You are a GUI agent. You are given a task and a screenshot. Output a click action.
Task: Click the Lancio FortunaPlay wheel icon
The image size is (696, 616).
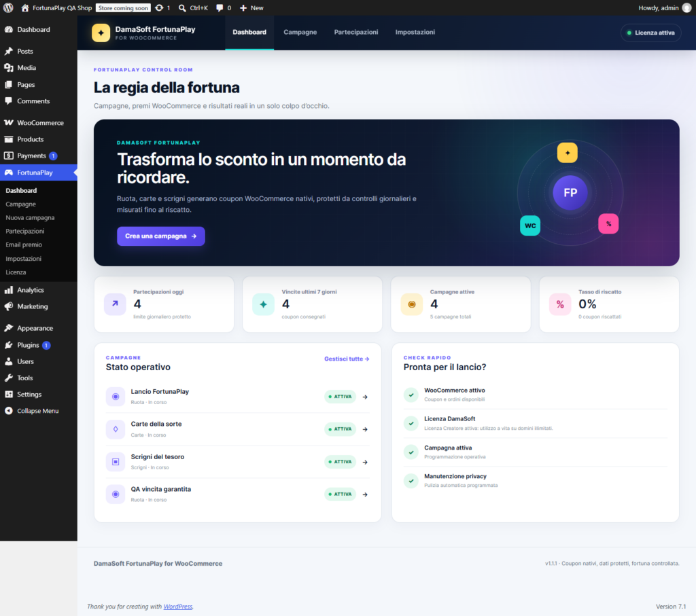(x=116, y=397)
